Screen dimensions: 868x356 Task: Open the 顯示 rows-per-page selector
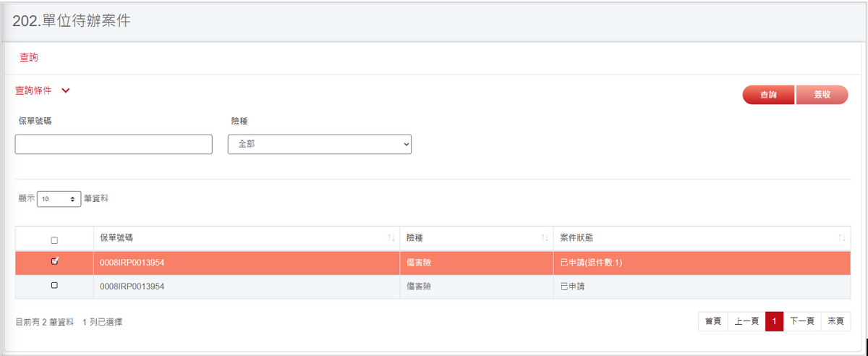[x=59, y=198]
